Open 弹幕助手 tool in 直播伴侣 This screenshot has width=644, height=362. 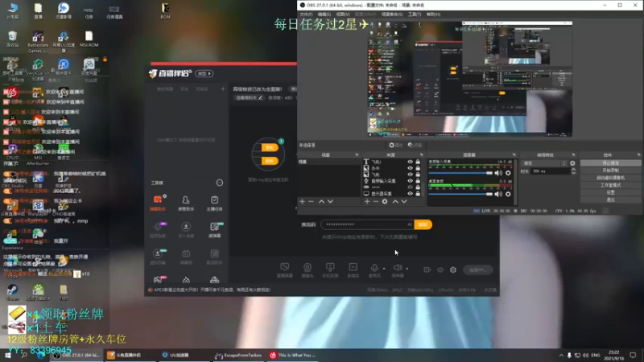158,203
